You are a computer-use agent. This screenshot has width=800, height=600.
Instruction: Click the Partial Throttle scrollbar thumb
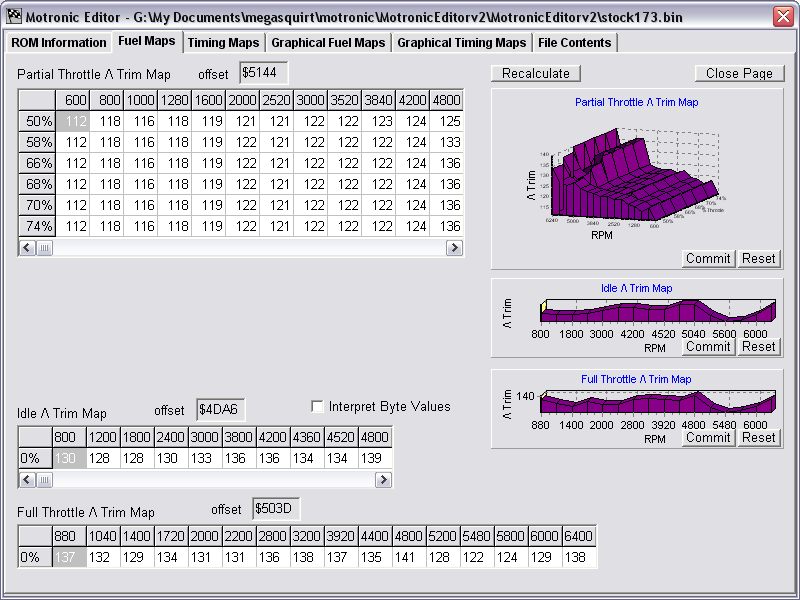pyautogui.click(x=44, y=248)
